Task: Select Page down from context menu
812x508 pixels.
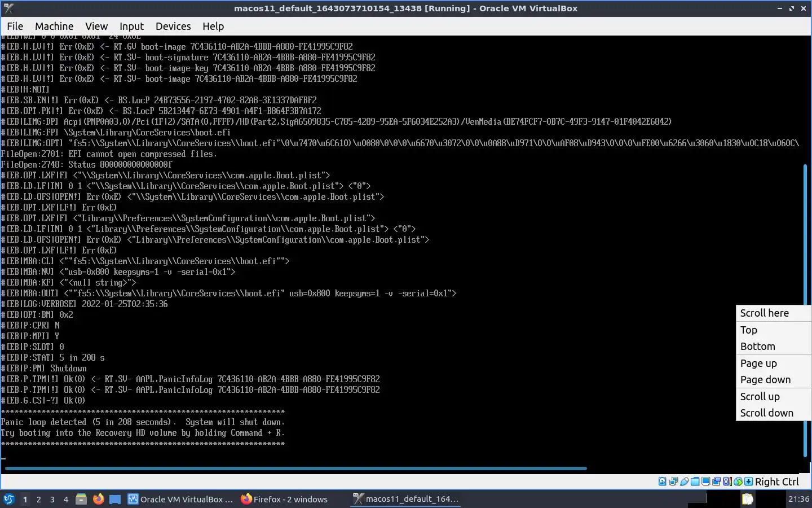Action: (774, 380)
